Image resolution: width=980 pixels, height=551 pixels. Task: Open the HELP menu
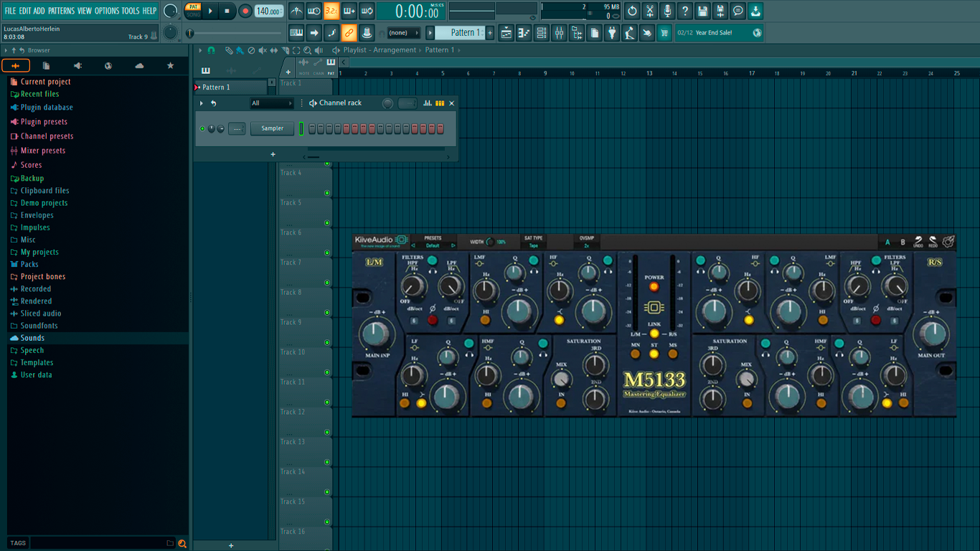[x=149, y=11]
